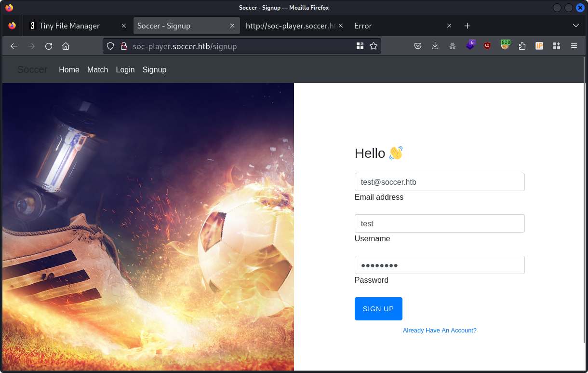Open a new tab with plus button
Viewport: 588px width, 373px height.
[x=467, y=26]
